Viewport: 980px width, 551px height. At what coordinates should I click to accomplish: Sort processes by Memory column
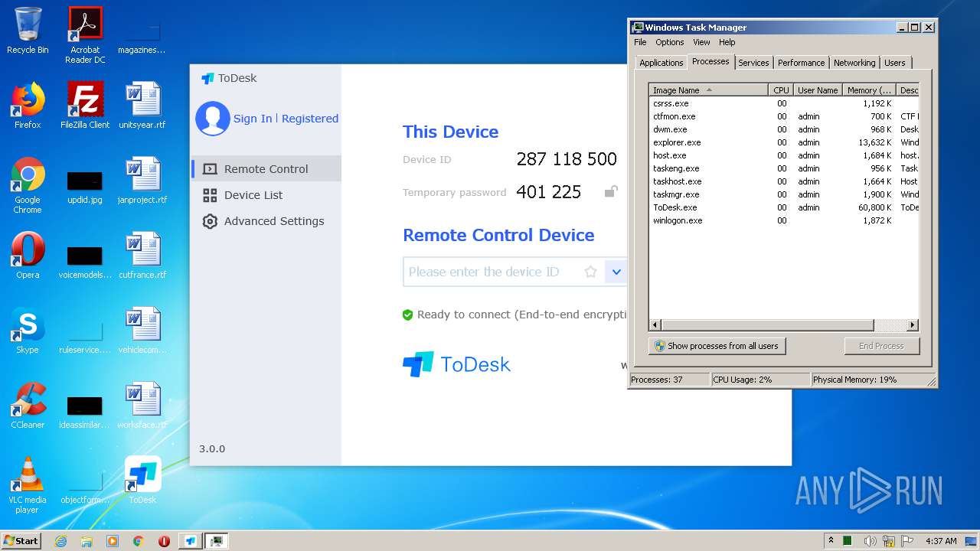869,90
